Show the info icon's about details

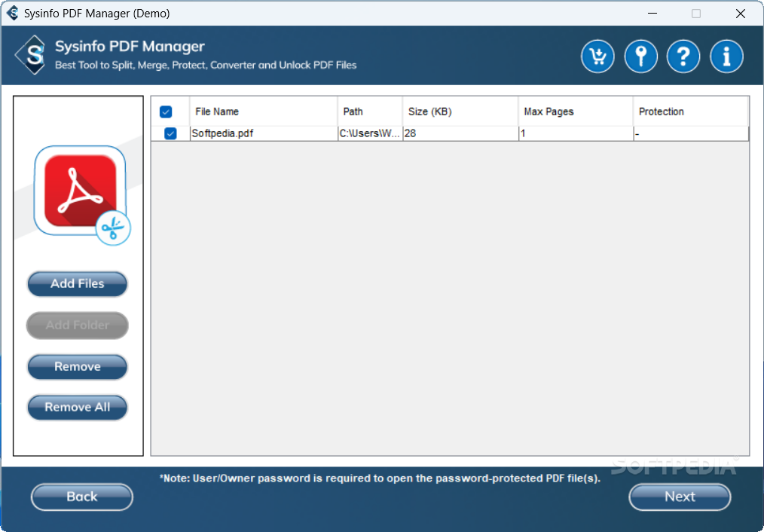(x=726, y=57)
